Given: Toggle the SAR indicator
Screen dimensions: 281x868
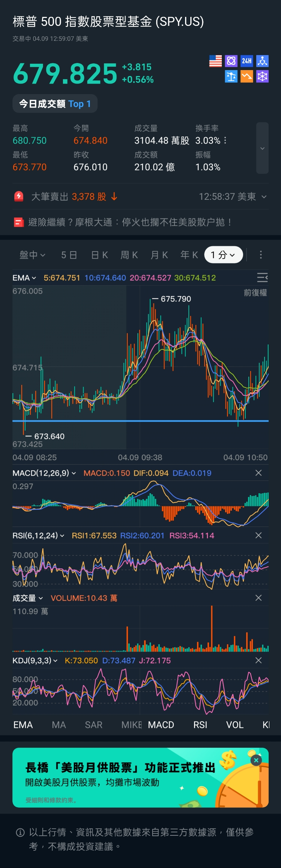Looking at the screenshot, I should 94,725.
